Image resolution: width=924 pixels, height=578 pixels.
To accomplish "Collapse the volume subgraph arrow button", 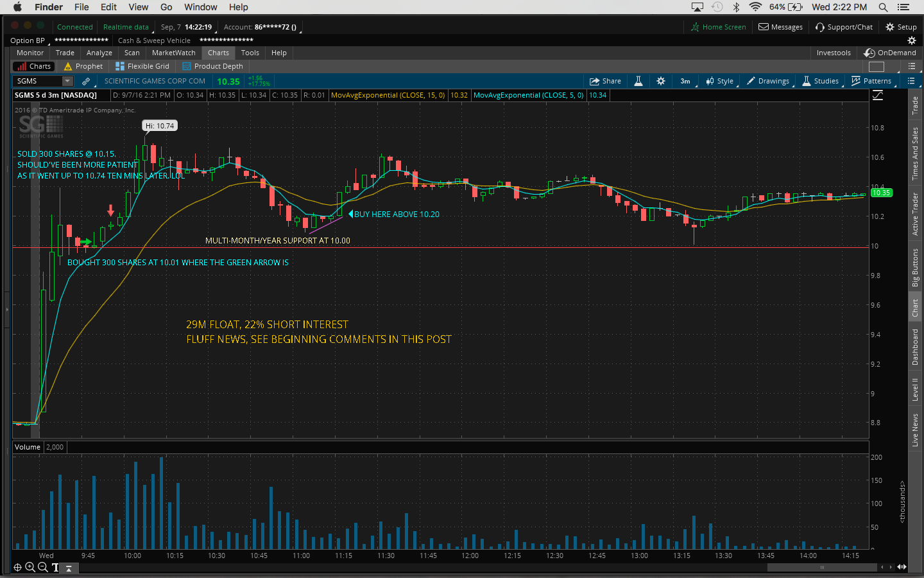I will pyautogui.click(x=69, y=568).
